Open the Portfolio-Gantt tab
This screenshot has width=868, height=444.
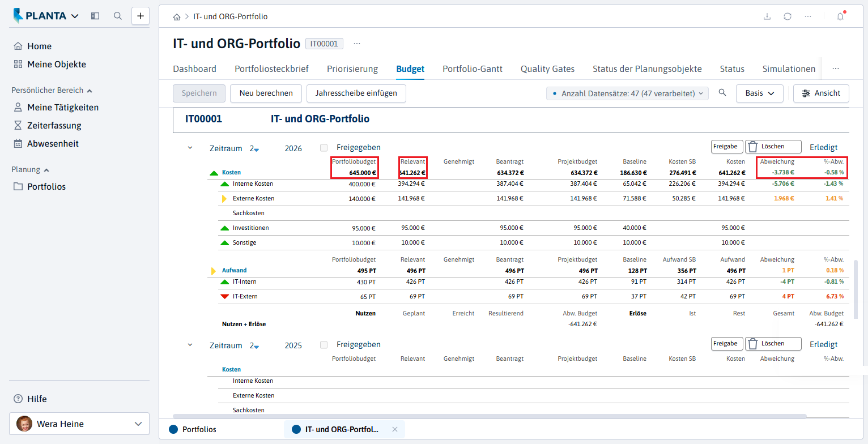pos(473,69)
